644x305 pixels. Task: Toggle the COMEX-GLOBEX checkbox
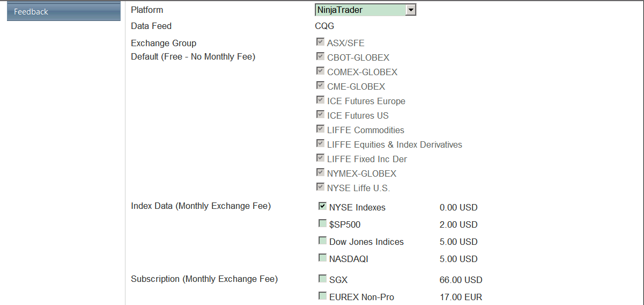[x=320, y=71]
